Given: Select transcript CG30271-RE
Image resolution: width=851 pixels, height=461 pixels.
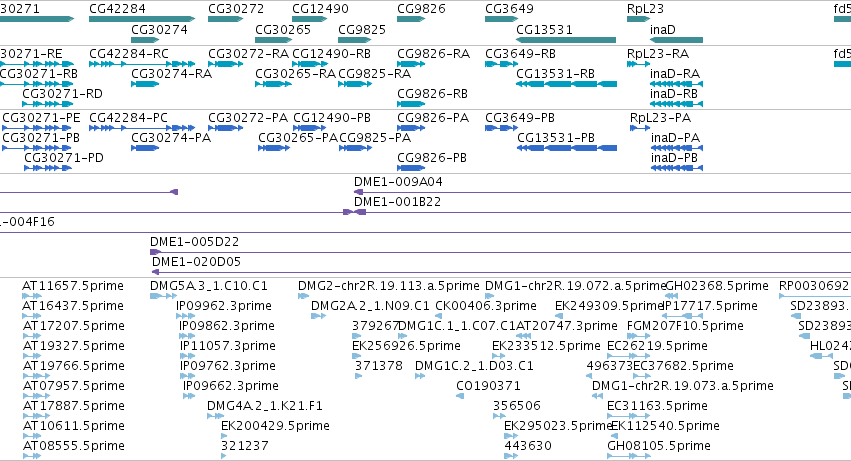Looking at the screenshot, I should pyautogui.click(x=31, y=54).
